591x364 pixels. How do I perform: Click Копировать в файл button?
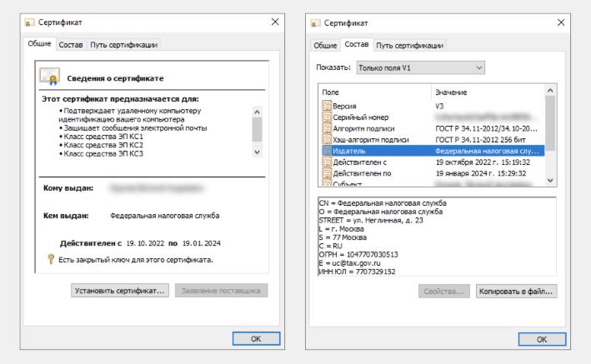[x=516, y=292]
